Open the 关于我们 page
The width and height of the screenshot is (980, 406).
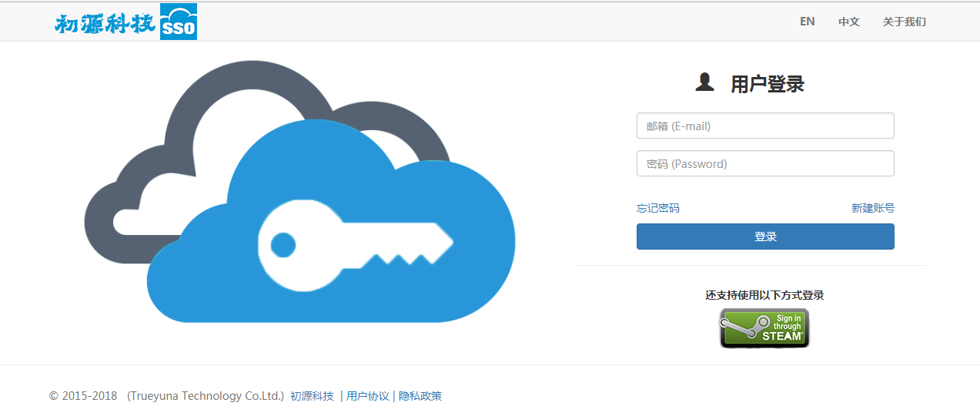904,22
